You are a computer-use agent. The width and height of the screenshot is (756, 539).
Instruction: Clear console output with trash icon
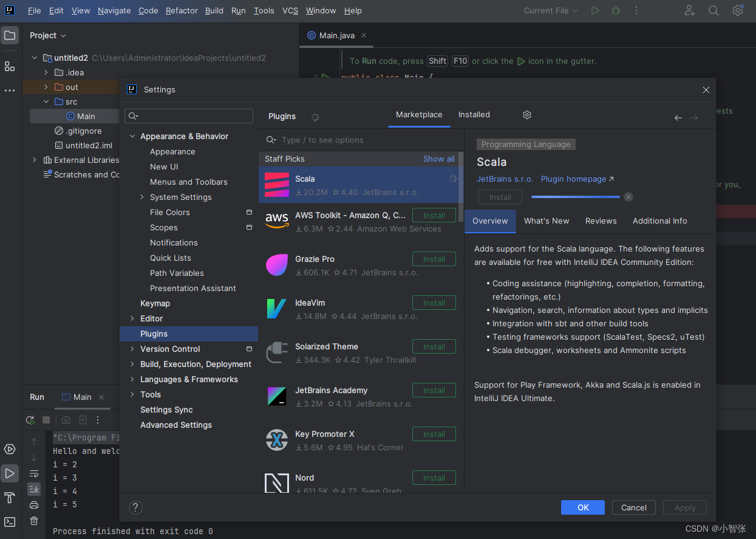34,521
